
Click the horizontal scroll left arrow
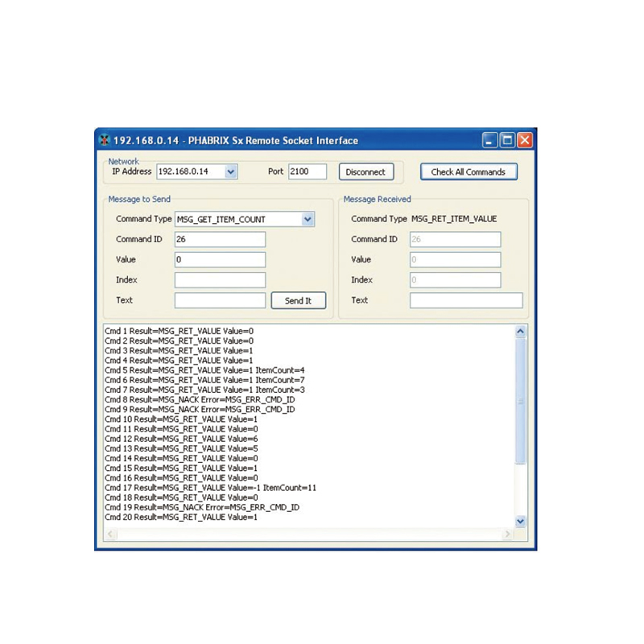[110, 534]
